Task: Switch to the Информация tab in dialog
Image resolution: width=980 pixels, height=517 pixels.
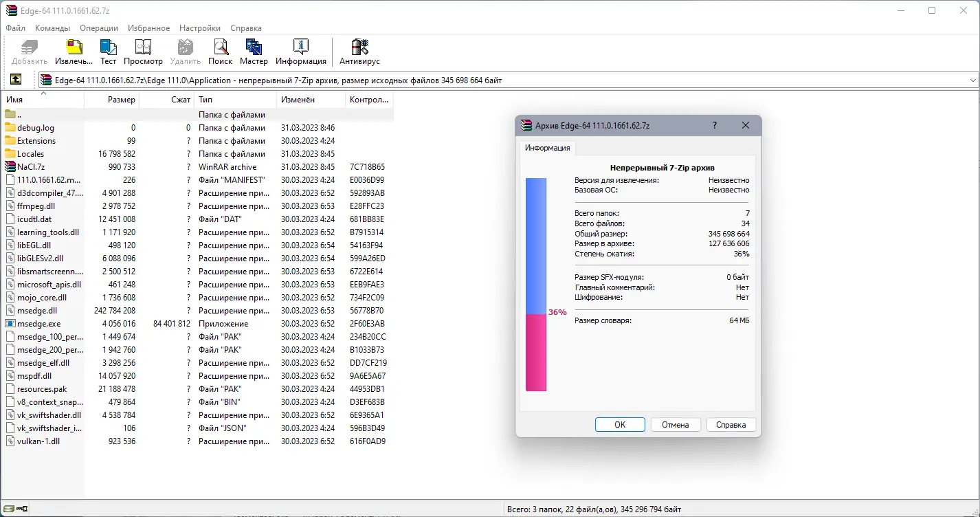Action: click(547, 147)
